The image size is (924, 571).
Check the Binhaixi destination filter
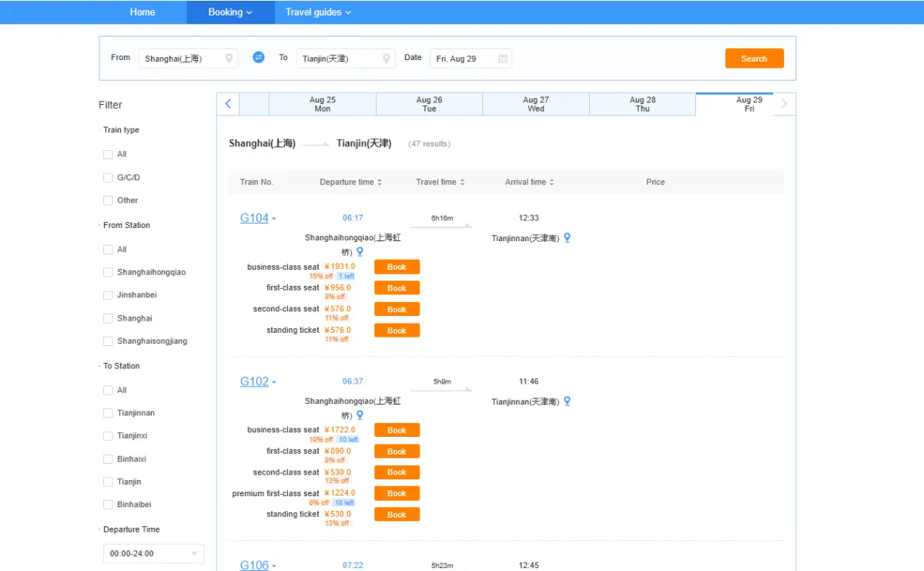click(x=108, y=459)
